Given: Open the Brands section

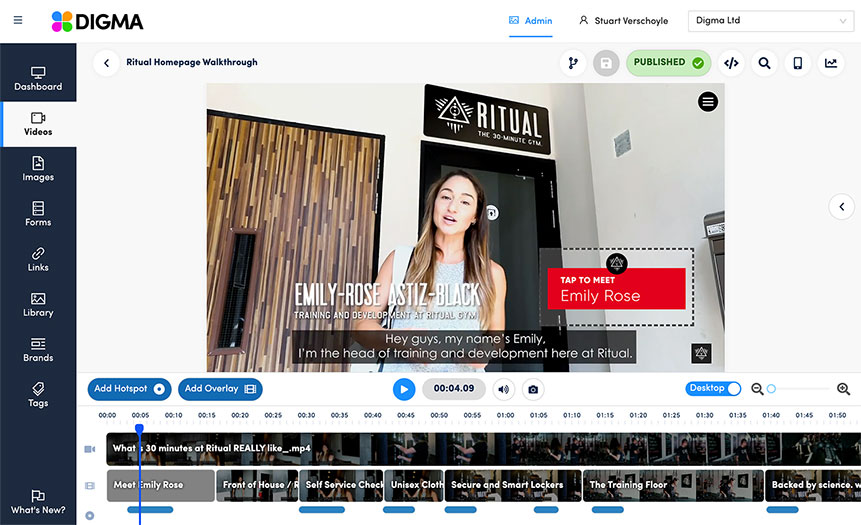Looking at the screenshot, I should (38, 350).
